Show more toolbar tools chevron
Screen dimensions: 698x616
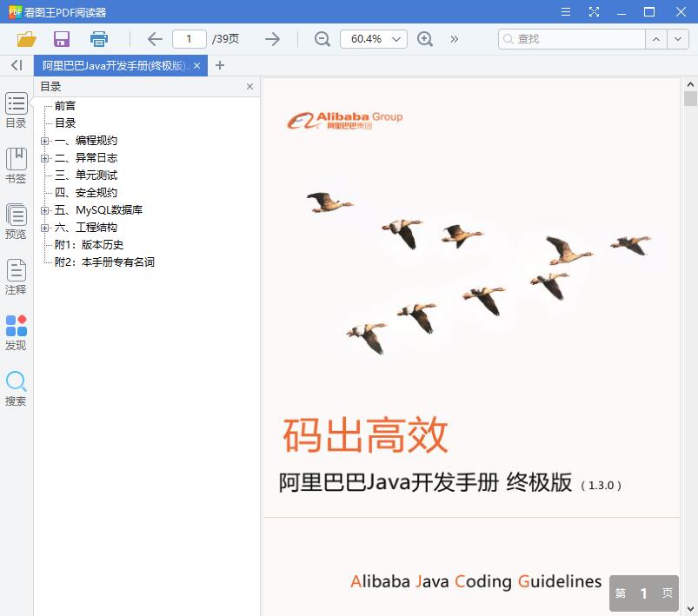tap(454, 39)
